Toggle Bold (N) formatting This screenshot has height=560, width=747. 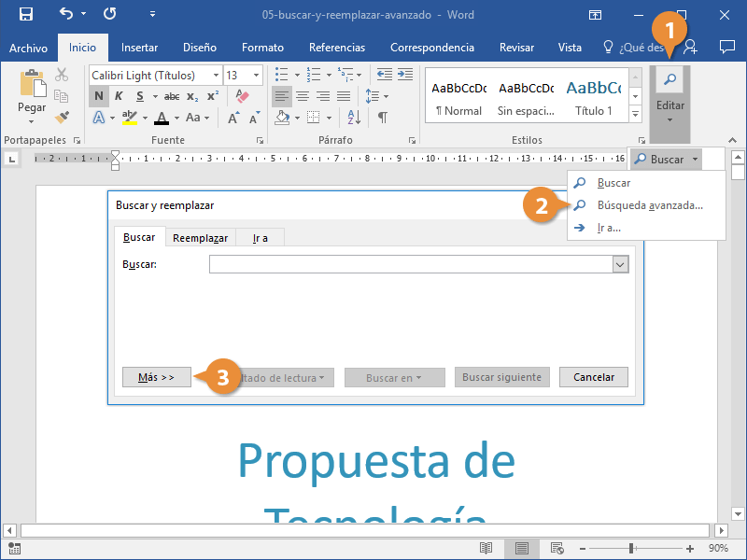pos(99,96)
